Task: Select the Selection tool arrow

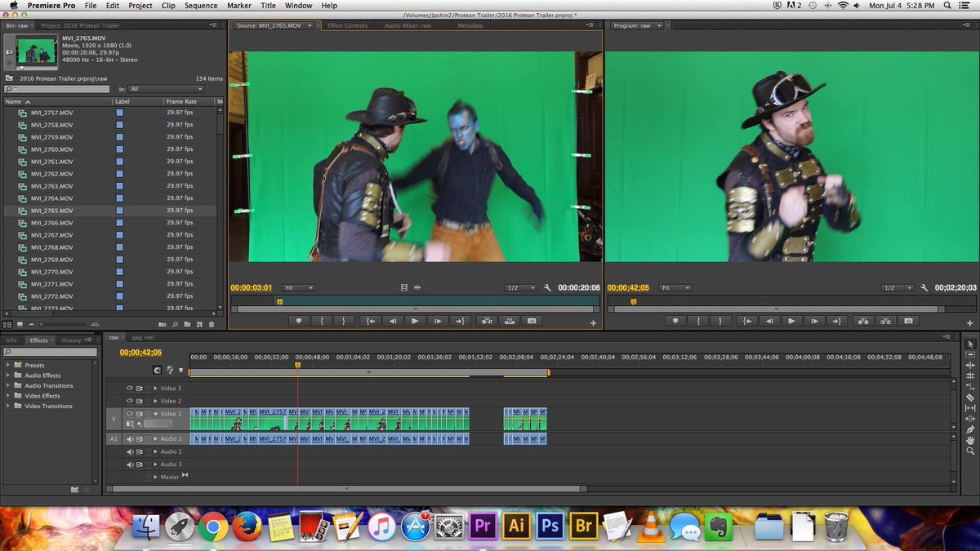Action: point(970,344)
